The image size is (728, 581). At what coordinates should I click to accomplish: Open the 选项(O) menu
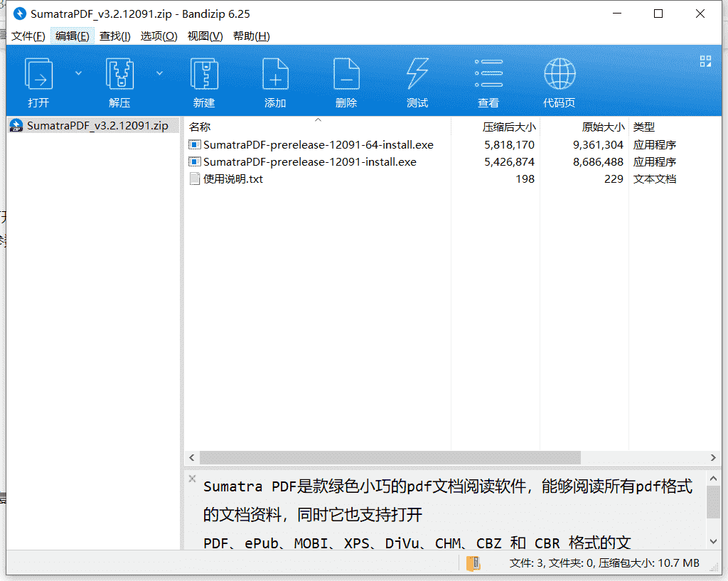point(159,36)
